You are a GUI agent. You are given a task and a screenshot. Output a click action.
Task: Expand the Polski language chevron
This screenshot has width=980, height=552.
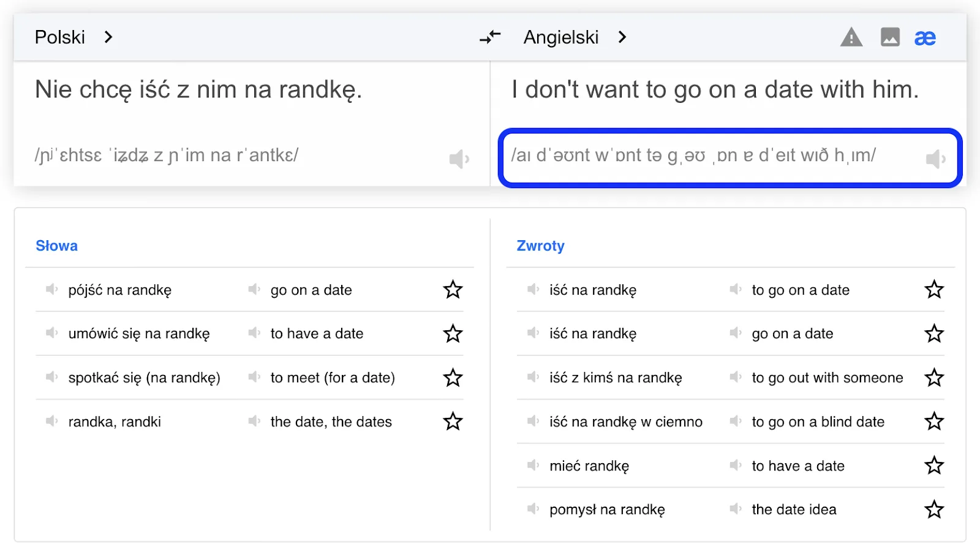point(108,37)
